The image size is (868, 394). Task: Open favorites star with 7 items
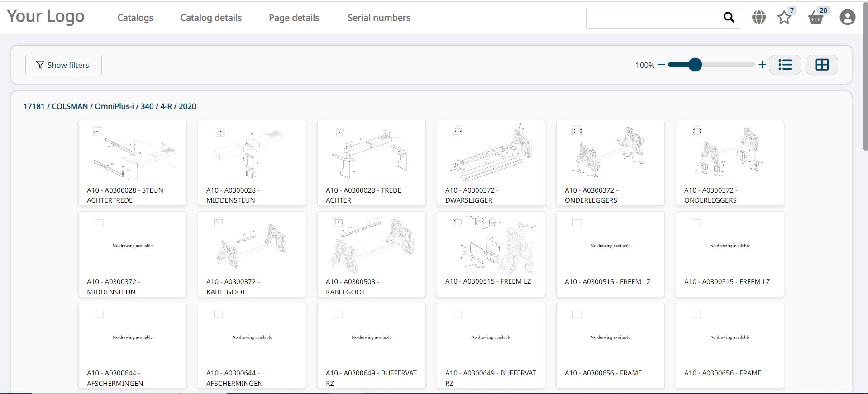tap(784, 18)
